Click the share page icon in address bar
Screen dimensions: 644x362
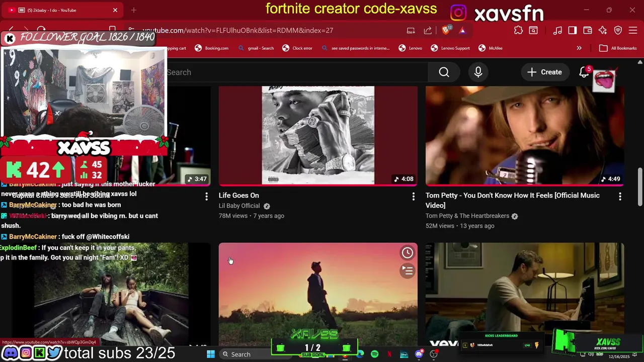[428, 30]
